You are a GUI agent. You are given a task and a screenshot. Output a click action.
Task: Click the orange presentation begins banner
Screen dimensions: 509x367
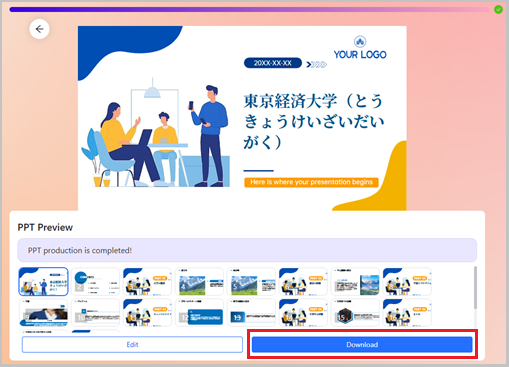click(x=311, y=182)
